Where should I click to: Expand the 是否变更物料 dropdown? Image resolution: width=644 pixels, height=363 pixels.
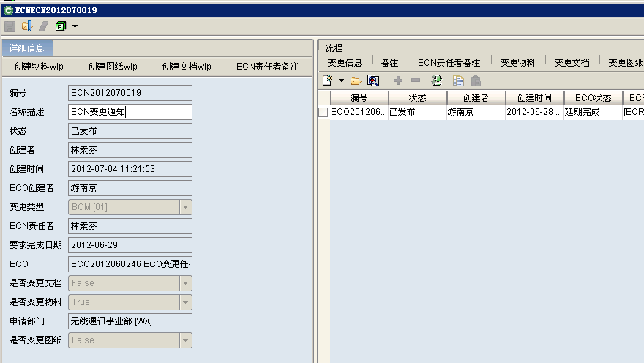186,302
